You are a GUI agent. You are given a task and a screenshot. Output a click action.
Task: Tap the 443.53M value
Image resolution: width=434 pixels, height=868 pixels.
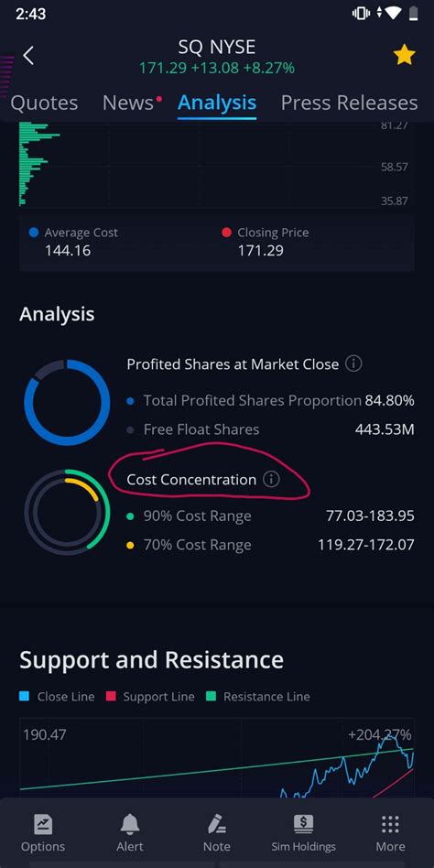pyautogui.click(x=385, y=429)
